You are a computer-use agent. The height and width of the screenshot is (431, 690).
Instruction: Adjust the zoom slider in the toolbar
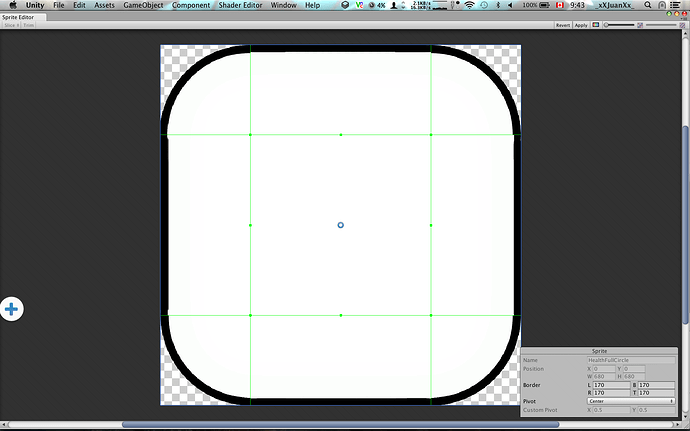(x=619, y=25)
